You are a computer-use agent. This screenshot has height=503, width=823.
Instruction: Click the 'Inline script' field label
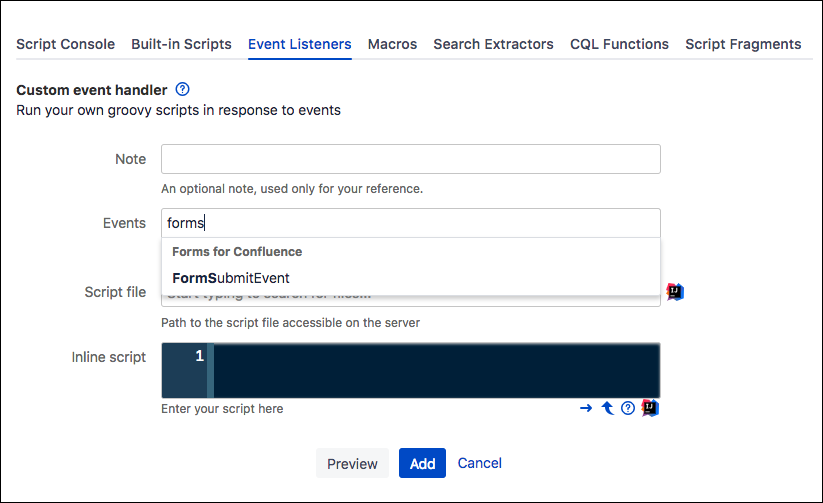109,357
